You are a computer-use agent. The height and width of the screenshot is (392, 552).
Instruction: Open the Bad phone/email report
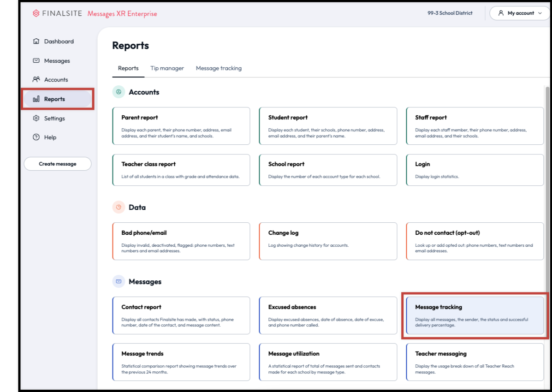tap(181, 241)
